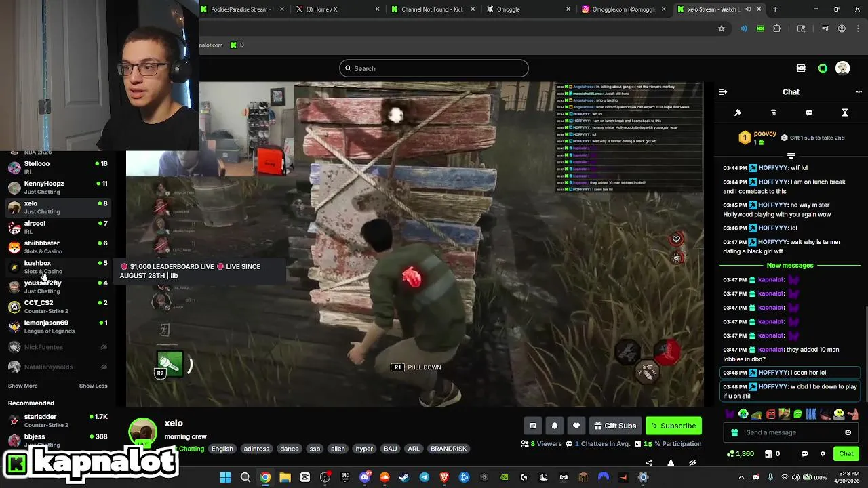The image size is (868, 488).
Task: Click the hourglass icon in the chat toolbar
Action: coord(845,113)
